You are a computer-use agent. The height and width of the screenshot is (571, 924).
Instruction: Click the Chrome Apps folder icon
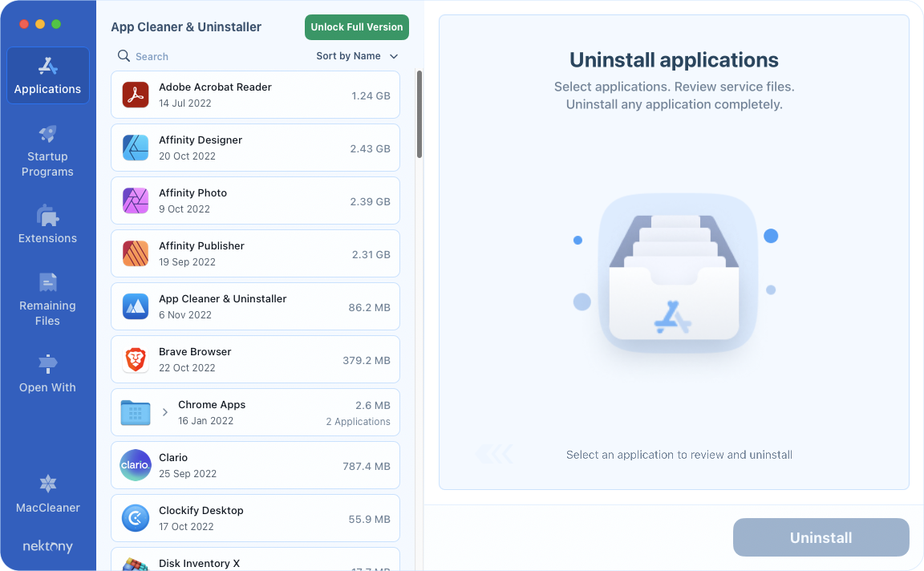coord(136,412)
